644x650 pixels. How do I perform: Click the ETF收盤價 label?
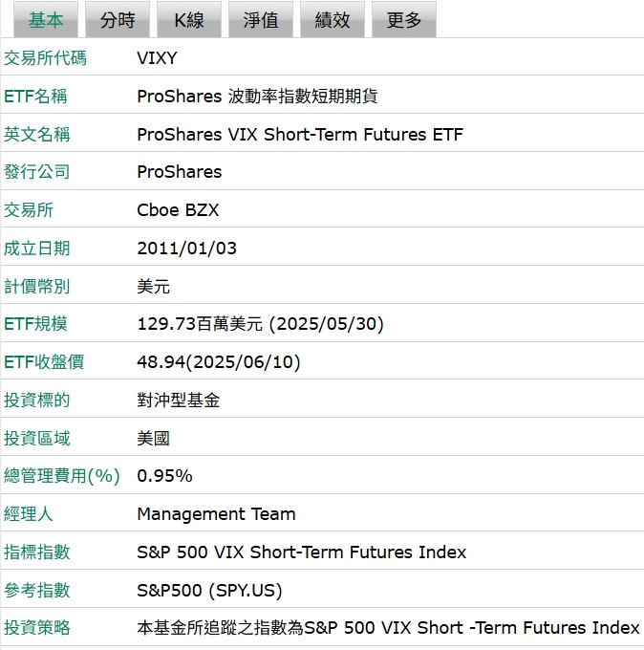44,362
